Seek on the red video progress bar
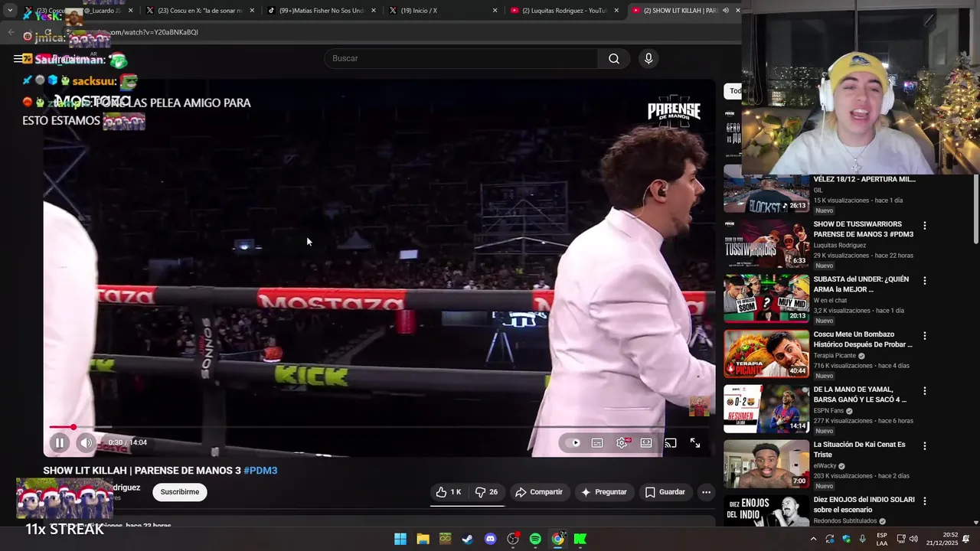Viewport: 980px width, 551px height. 379,427
